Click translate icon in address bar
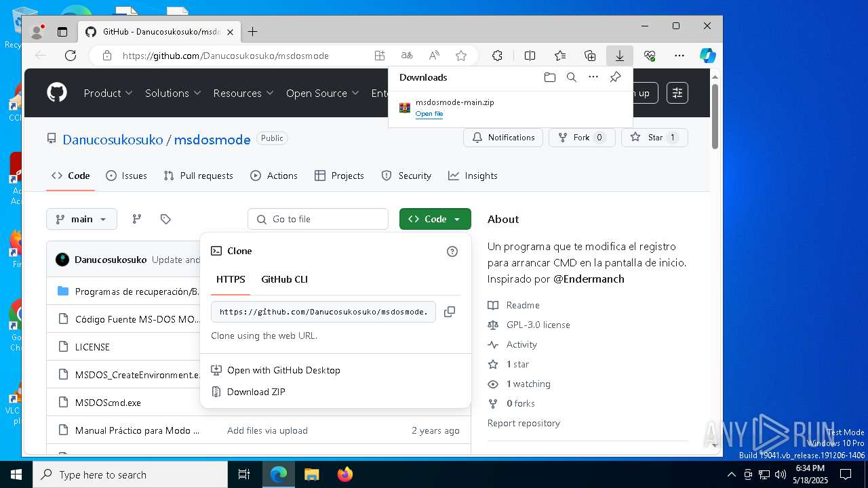Screen dimensions: 868x488 [x=407, y=56]
